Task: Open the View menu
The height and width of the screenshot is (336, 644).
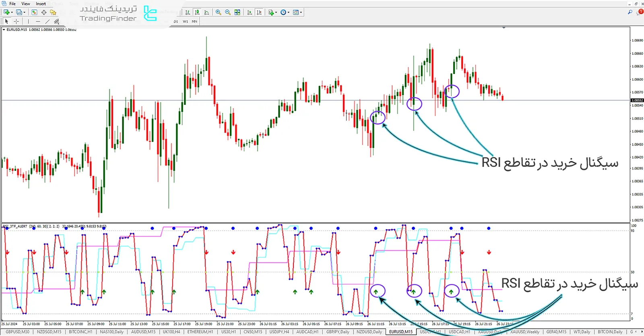Action: [x=25, y=4]
